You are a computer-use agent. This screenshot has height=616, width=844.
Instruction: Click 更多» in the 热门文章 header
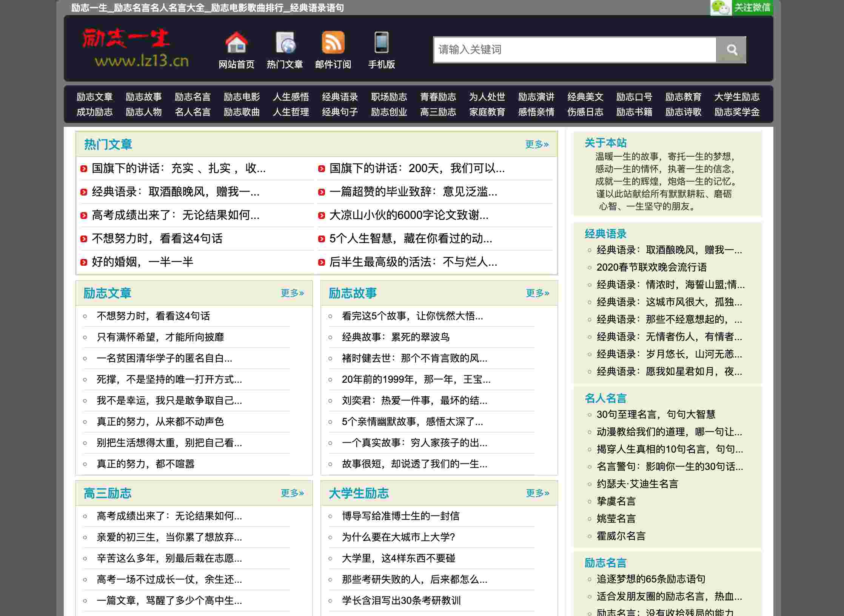537,144
